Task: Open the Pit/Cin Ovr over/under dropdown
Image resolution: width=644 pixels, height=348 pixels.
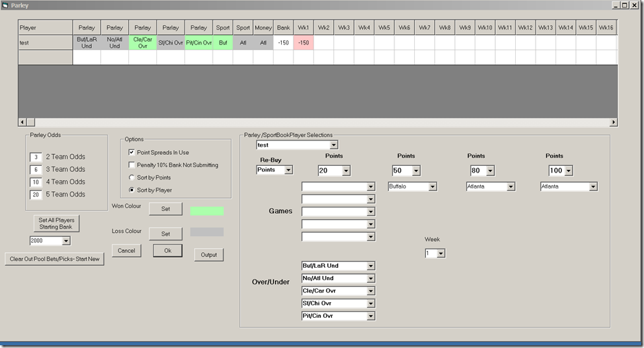Action: pyautogui.click(x=370, y=316)
